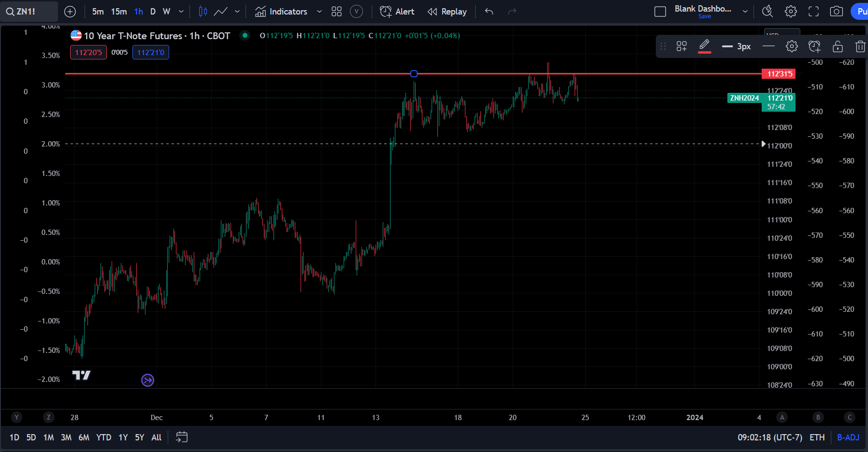The image size is (868, 452).
Task: Click the Y scale button on the time axis
Action: click(17, 417)
